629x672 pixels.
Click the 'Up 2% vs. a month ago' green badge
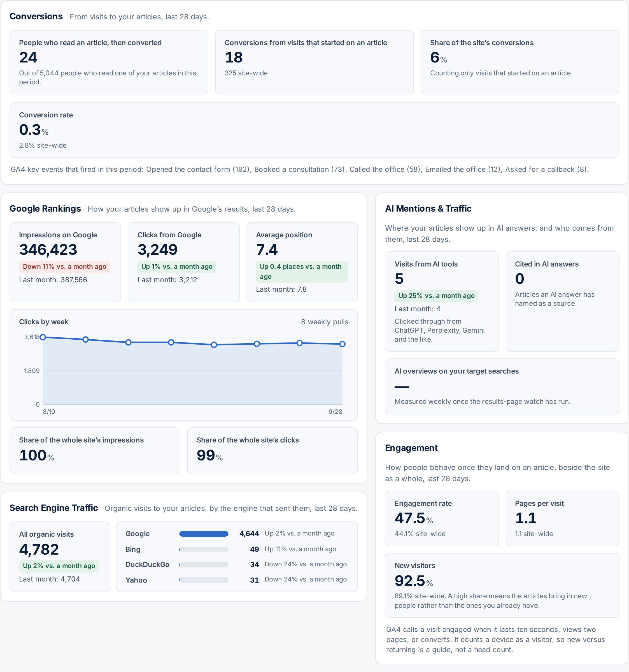[59, 566]
